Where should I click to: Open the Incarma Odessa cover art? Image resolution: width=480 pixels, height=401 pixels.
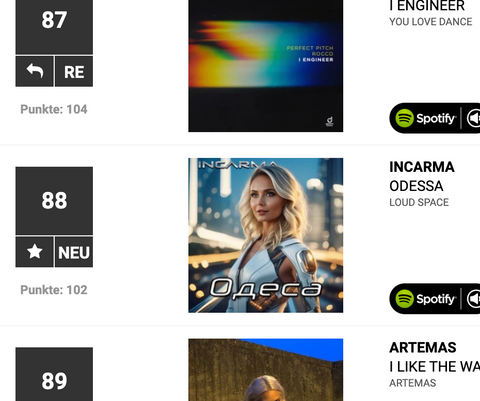(x=266, y=235)
